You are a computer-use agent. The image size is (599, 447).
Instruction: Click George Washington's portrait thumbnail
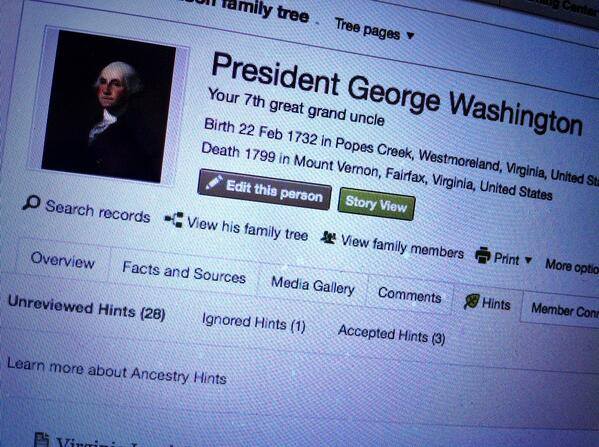[108, 106]
